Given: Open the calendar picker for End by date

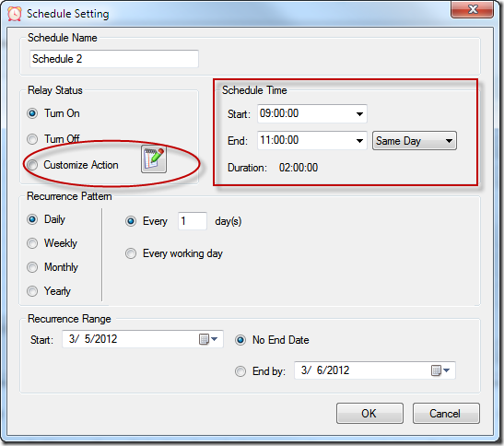Looking at the screenshot, I should pyautogui.click(x=440, y=370).
